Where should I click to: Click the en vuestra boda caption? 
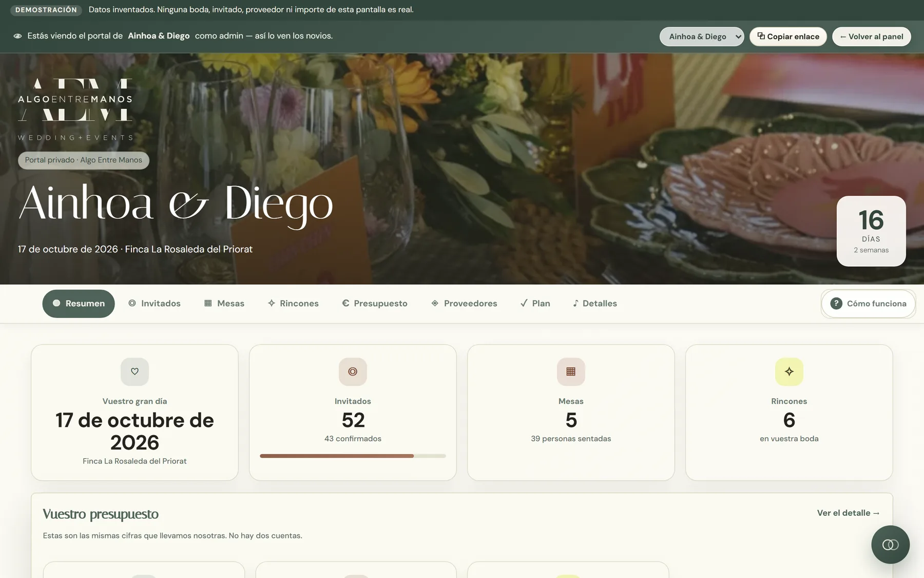point(789,439)
